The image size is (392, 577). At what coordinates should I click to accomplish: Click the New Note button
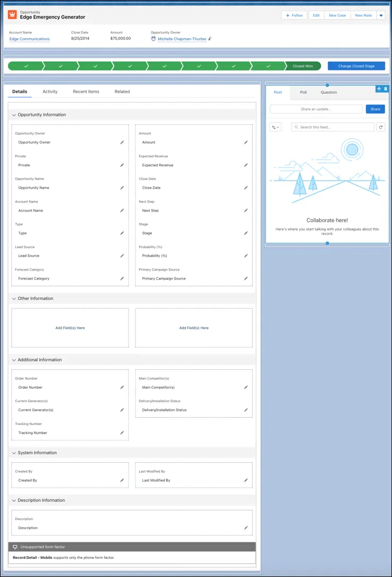click(363, 15)
